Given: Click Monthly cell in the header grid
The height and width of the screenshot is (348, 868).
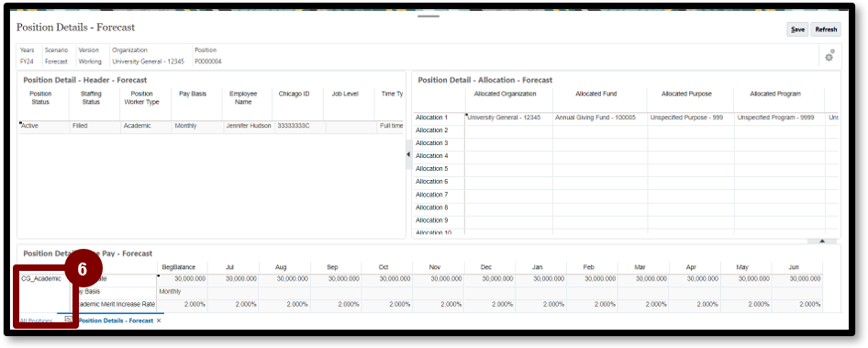Looking at the screenshot, I should click(196, 127).
